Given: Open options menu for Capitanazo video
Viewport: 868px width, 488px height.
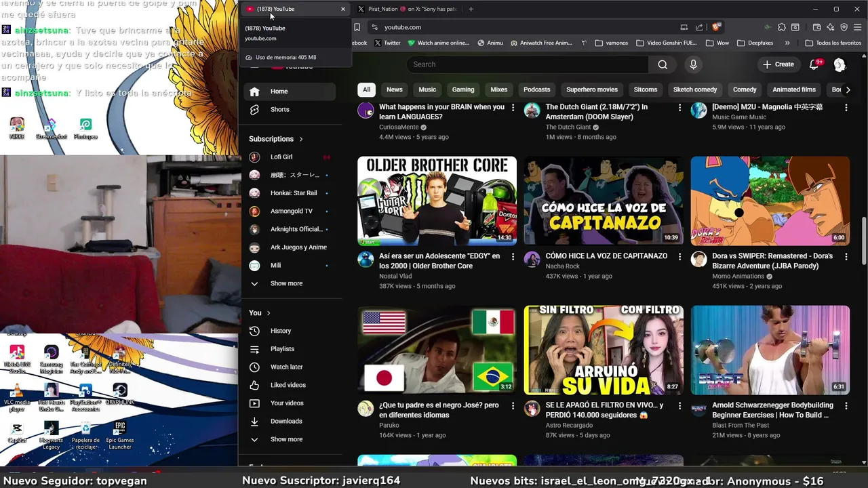Looking at the screenshot, I should coord(679,257).
